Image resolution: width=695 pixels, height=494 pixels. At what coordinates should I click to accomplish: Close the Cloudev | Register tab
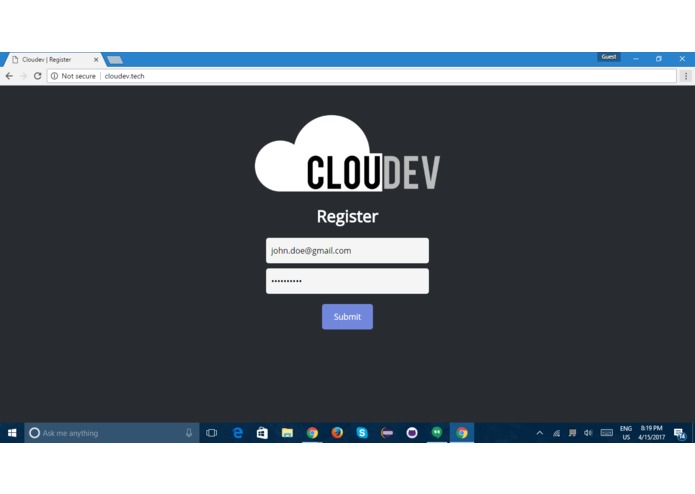pyautogui.click(x=96, y=59)
